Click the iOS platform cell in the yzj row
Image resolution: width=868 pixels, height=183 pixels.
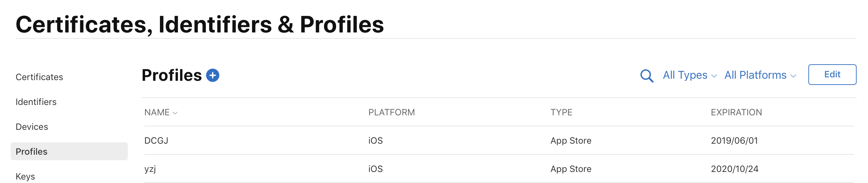pos(375,169)
